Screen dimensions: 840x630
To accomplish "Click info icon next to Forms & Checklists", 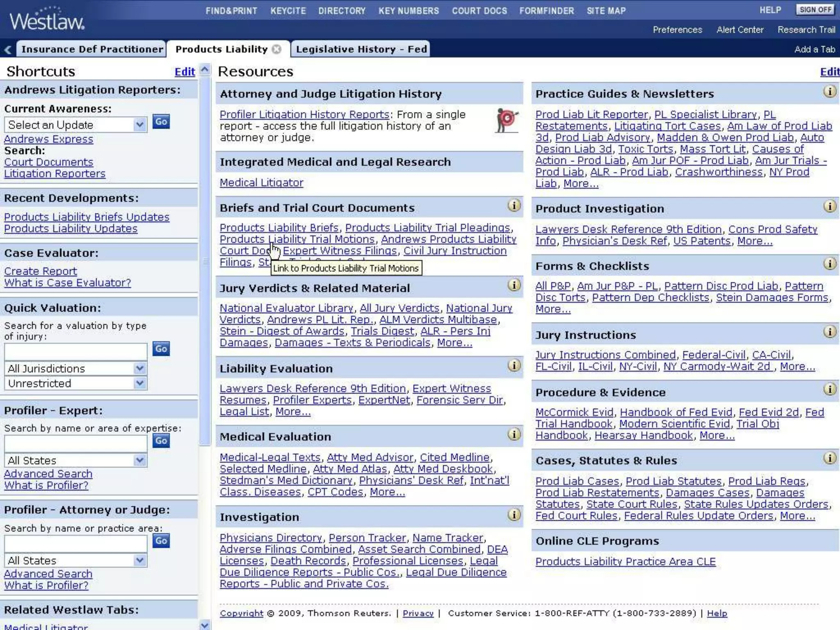I will [829, 264].
